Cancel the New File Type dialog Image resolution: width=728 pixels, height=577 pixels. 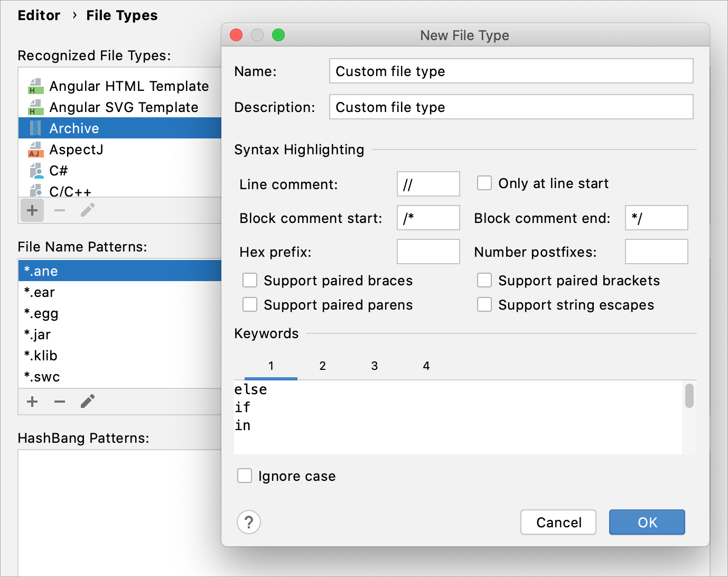click(558, 522)
